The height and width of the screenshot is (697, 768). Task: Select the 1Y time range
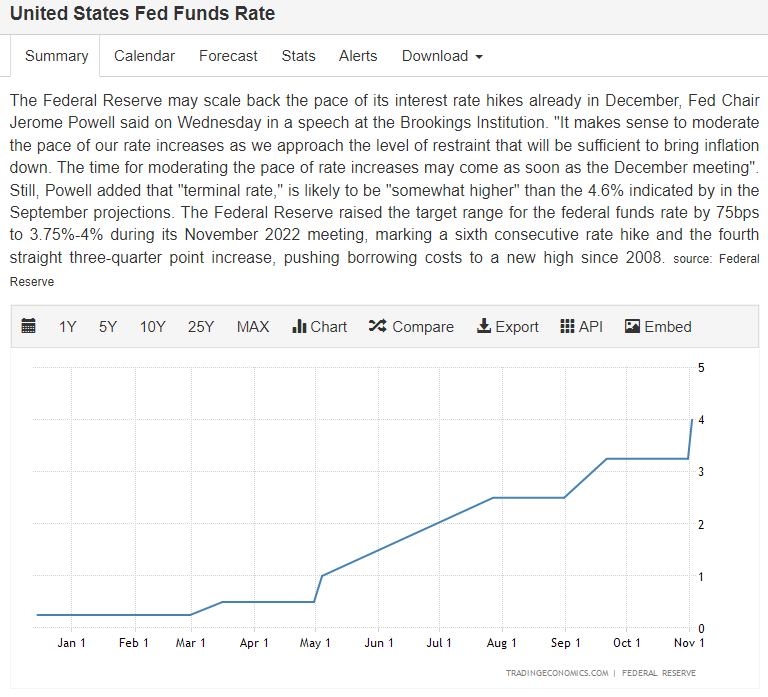[67, 326]
